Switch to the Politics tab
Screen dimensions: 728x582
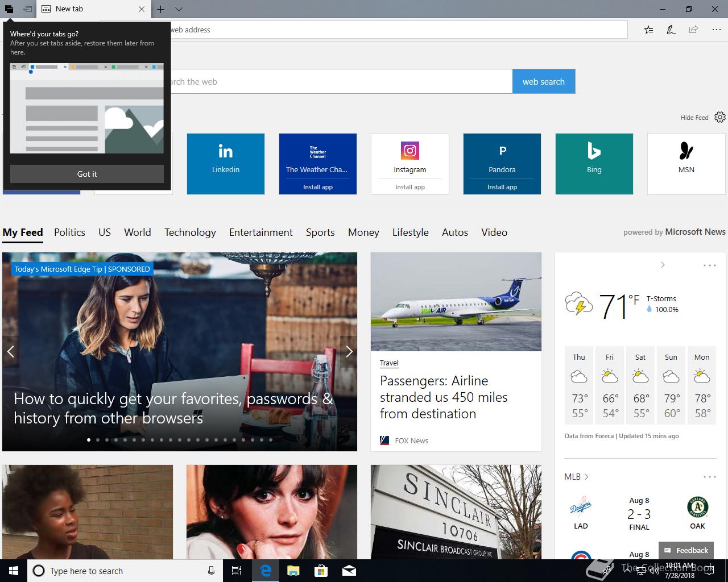coord(69,232)
